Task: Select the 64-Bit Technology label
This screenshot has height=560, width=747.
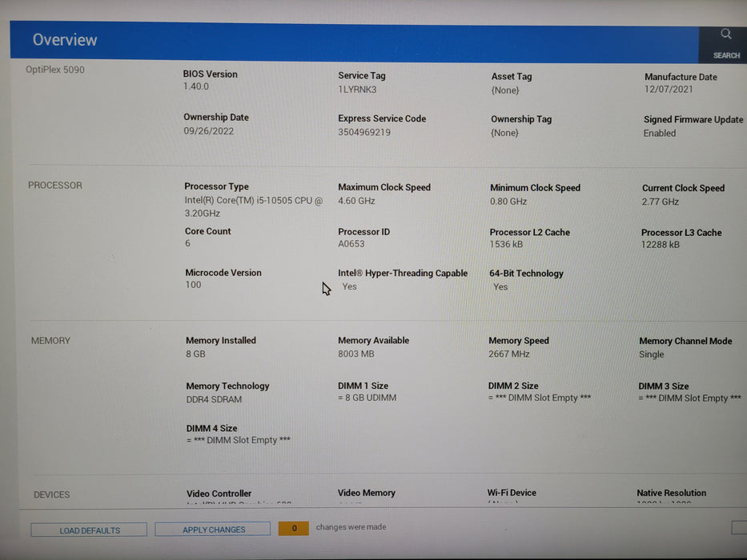Action: tap(527, 274)
